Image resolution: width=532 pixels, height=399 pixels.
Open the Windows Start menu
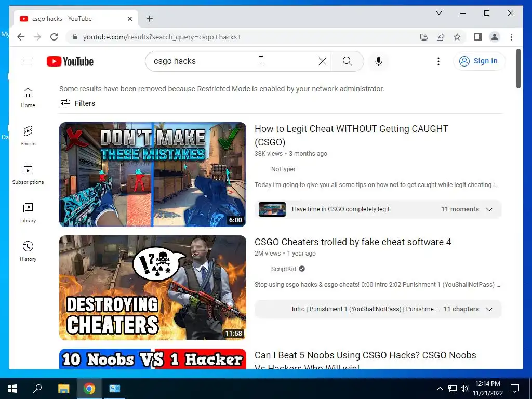pyautogui.click(x=12, y=389)
